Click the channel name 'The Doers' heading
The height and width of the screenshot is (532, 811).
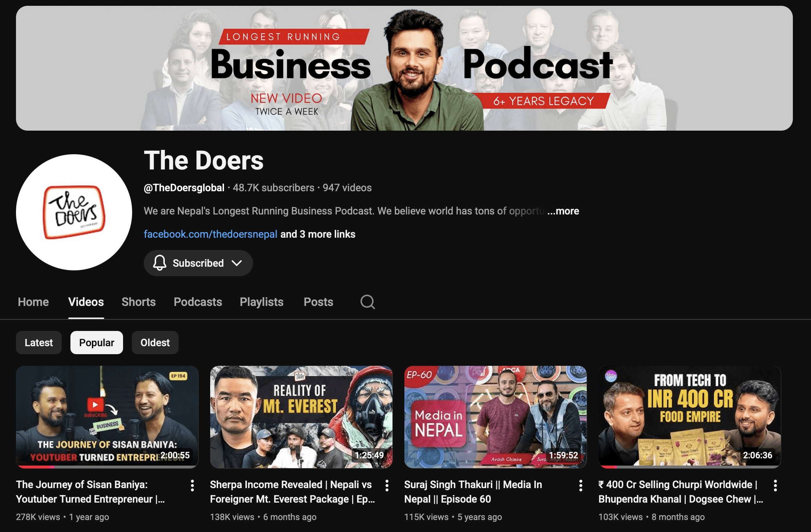(x=204, y=160)
